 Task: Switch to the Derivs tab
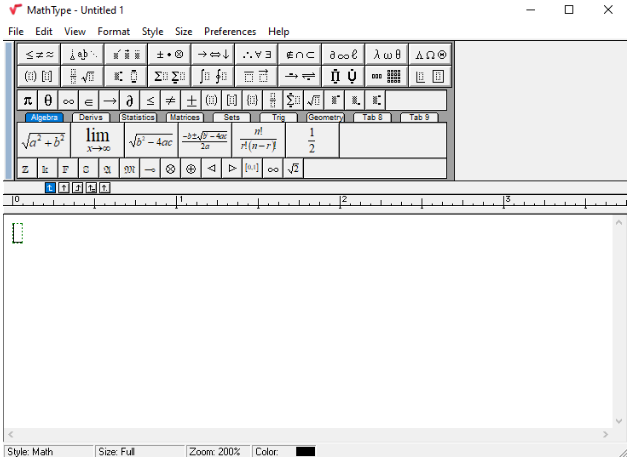pos(91,117)
